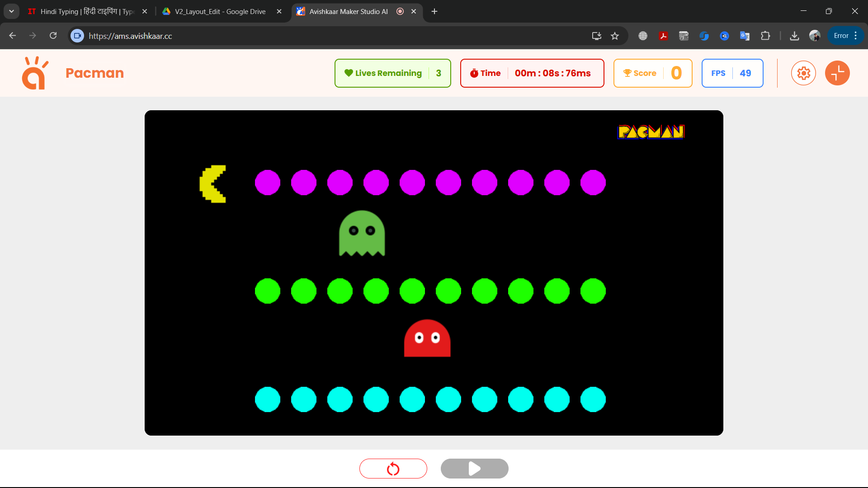Switch to the Hindi Typing tab
Image resolution: width=868 pixels, height=488 pixels.
click(x=86, y=11)
